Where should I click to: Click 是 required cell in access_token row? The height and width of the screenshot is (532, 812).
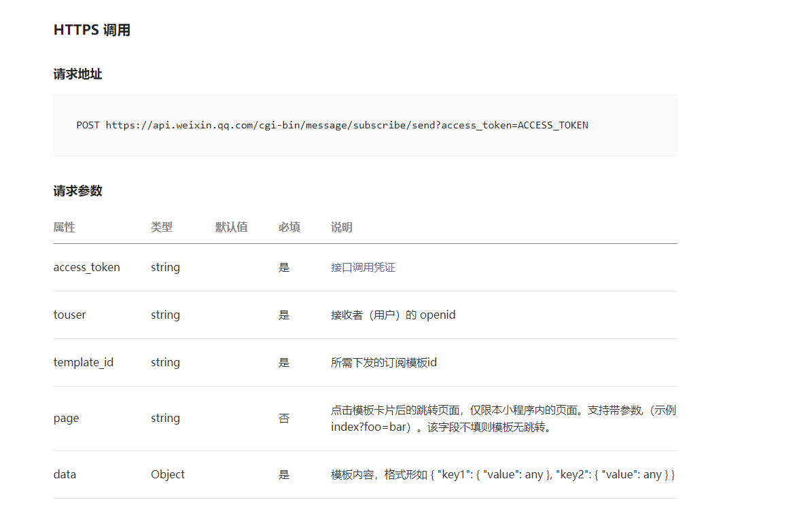(284, 267)
